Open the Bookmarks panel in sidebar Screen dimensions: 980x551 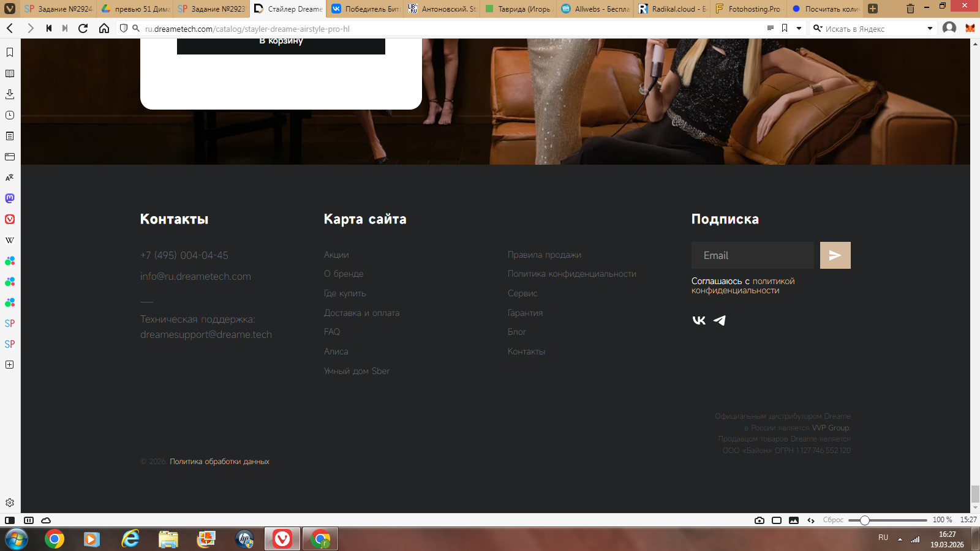tap(10, 53)
